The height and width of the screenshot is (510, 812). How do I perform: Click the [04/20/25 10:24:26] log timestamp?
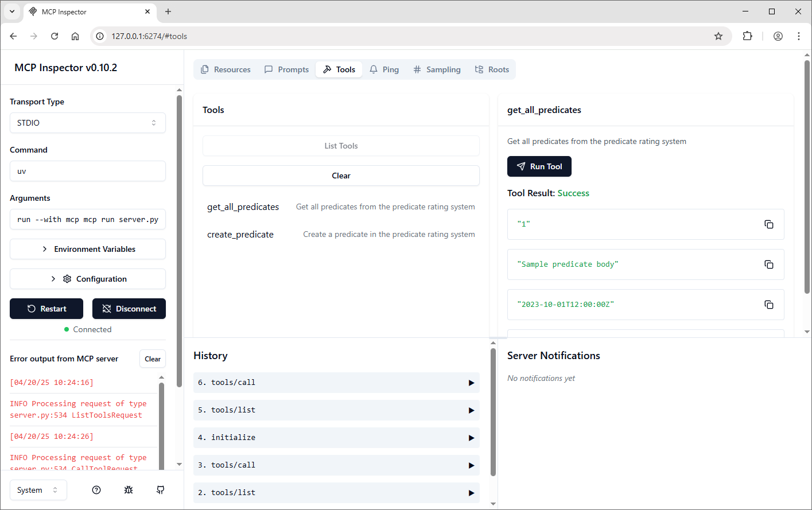tap(52, 437)
